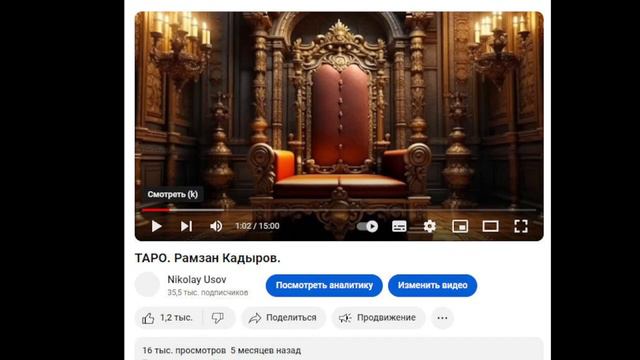Image resolution: width=640 pixels, height=360 pixels.
Task: Toggle the autoplay switch
Action: coord(367,226)
